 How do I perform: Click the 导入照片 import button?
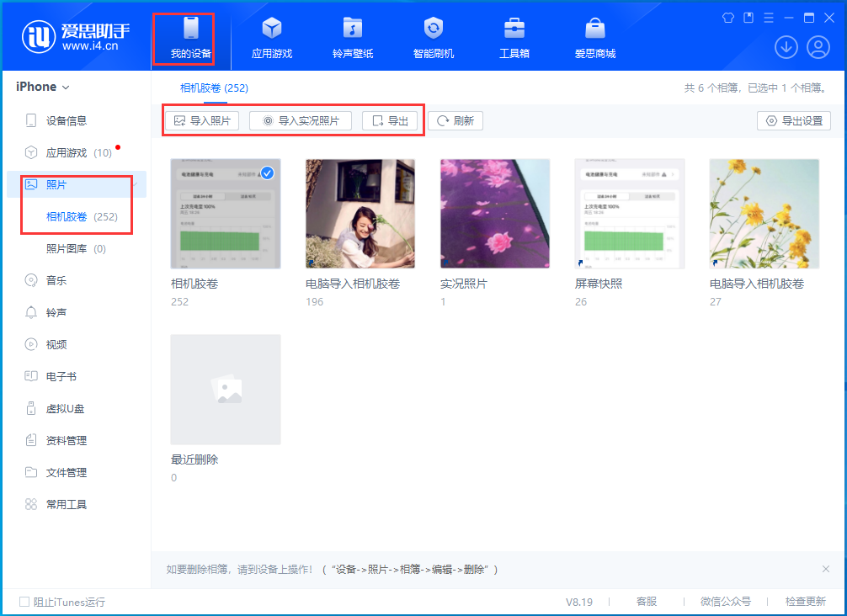pos(201,120)
